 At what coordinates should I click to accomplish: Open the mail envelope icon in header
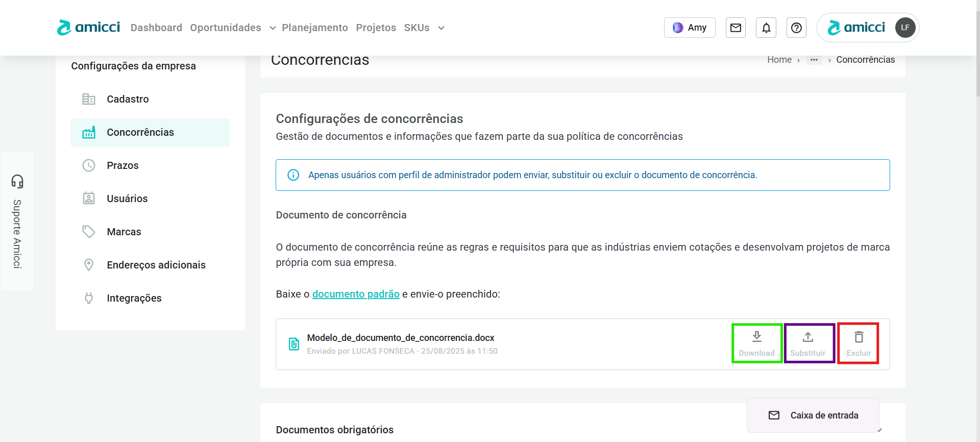pyautogui.click(x=736, y=28)
